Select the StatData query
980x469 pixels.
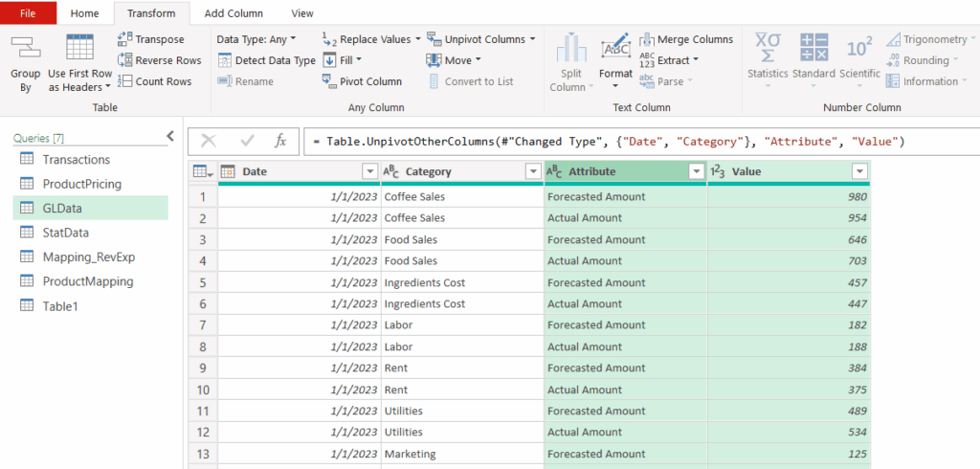click(91, 233)
